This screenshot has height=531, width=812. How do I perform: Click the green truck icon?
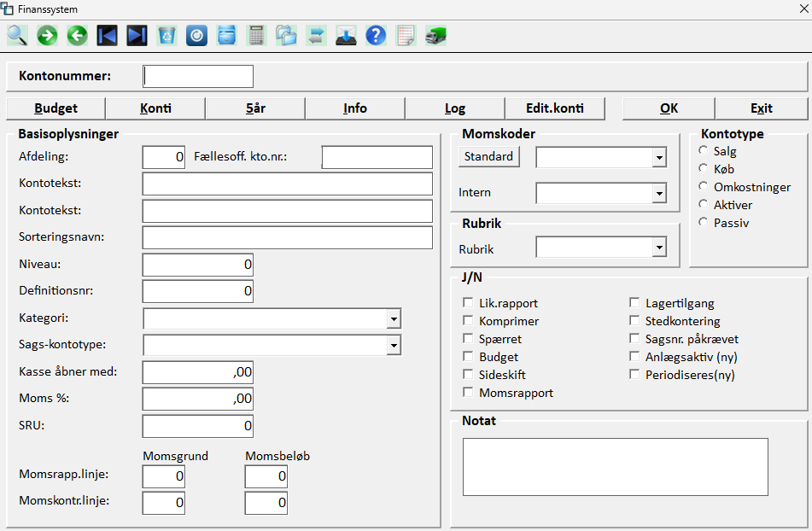point(435,36)
